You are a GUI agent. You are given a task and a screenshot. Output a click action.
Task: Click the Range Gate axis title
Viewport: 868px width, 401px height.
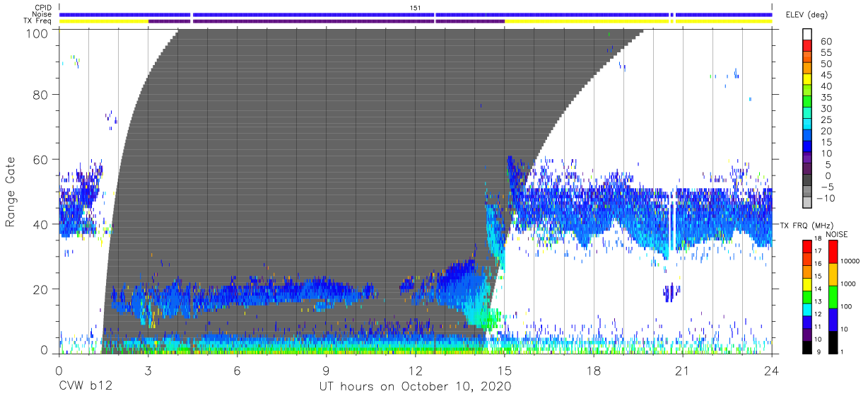pyautogui.click(x=11, y=192)
